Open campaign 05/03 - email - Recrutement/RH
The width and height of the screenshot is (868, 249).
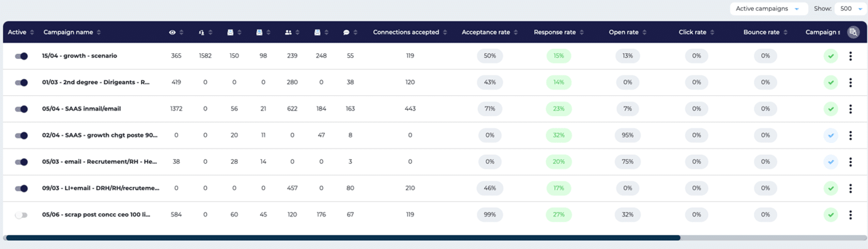tap(100, 162)
